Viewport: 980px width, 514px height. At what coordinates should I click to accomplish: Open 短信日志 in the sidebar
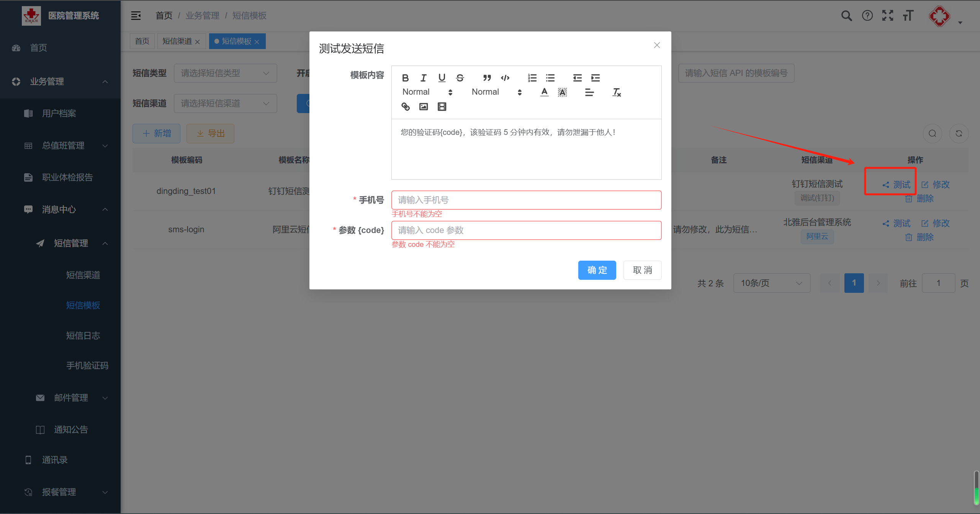pyautogui.click(x=83, y=335)
